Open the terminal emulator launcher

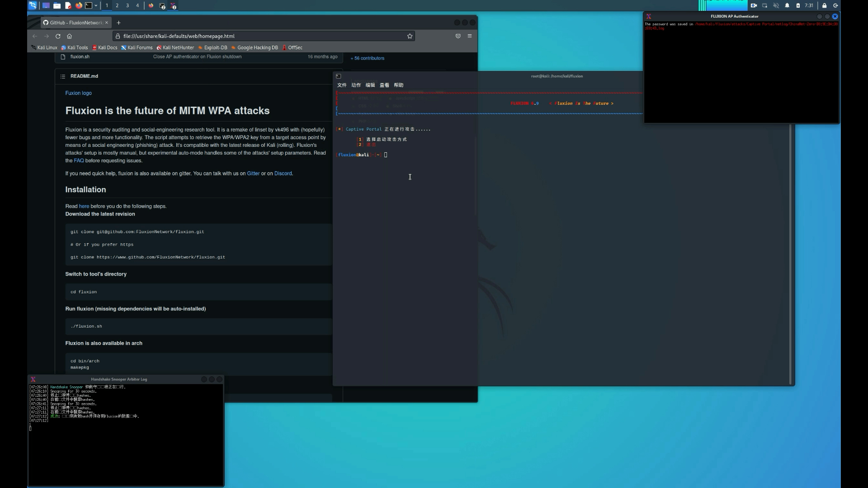tap(89, 5)
